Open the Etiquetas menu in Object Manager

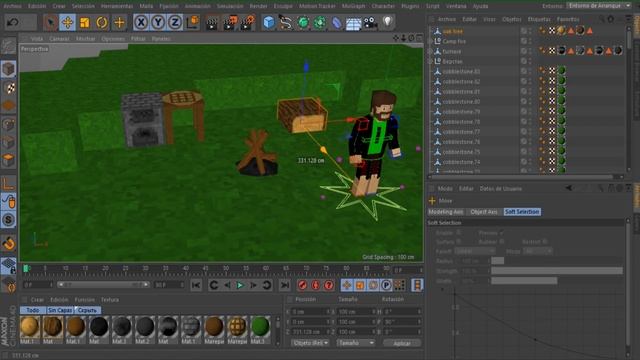coord(539,19)
